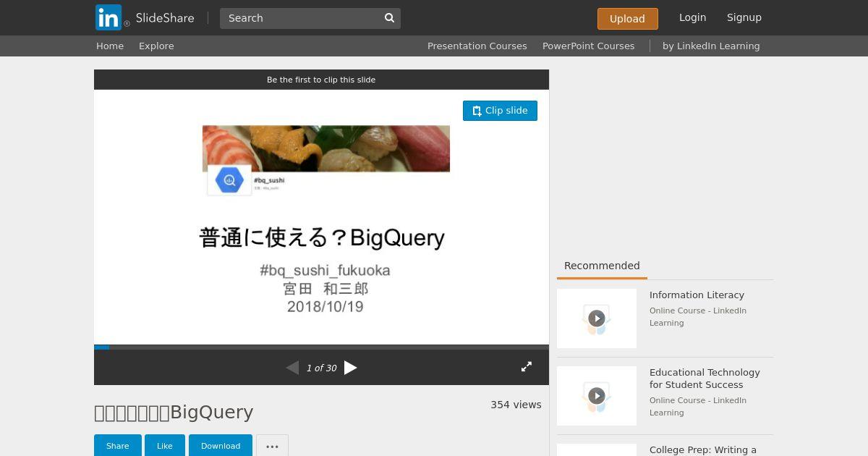
Task: Click the LinkedIn SlideShare logo icon
Action: coord(109,17)
